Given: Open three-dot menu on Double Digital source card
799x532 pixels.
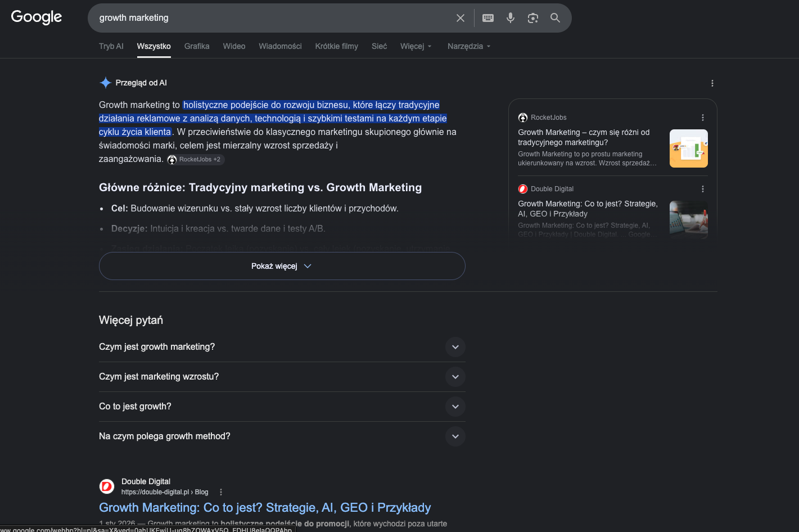Looking at the screenshot, I should (703, 189).
